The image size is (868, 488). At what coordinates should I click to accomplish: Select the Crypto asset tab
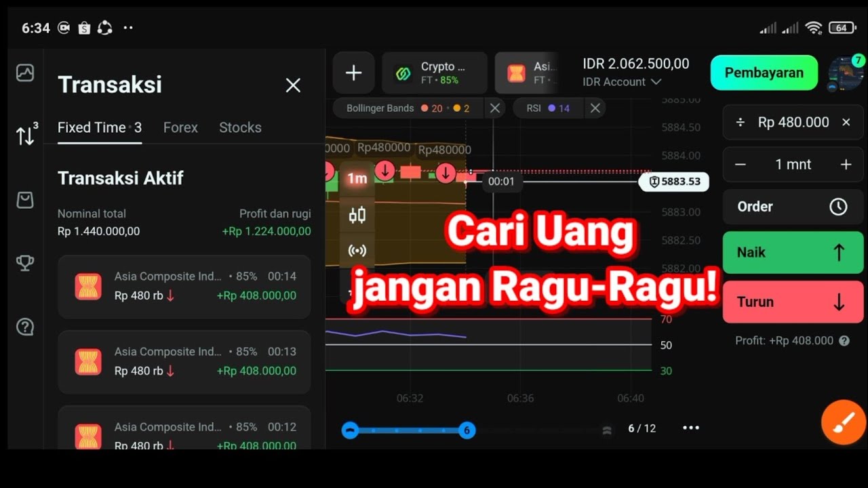click(x=435, y=73)
